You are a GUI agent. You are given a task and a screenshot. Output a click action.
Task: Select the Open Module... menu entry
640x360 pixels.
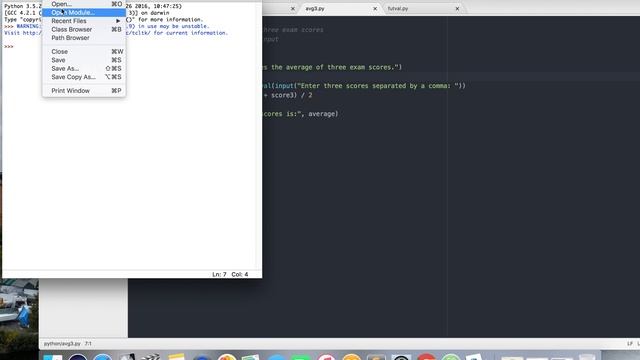(x=84, y=12)
